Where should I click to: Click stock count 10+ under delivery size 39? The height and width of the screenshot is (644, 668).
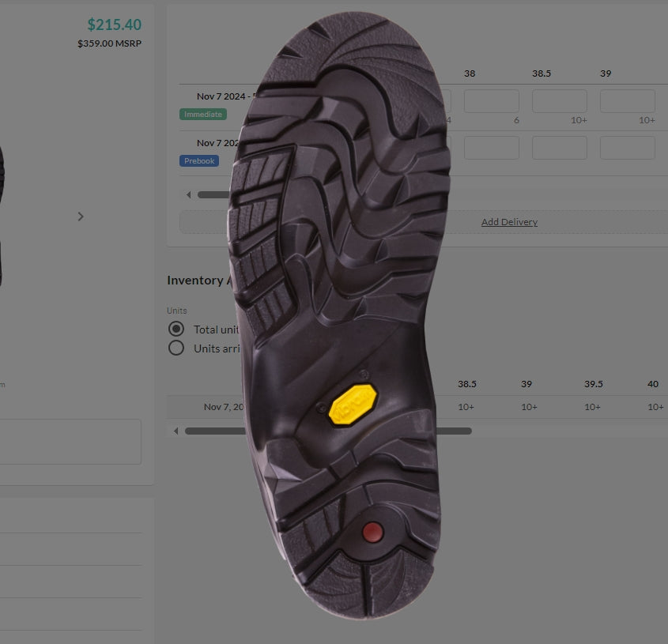[x=647, y=121]
